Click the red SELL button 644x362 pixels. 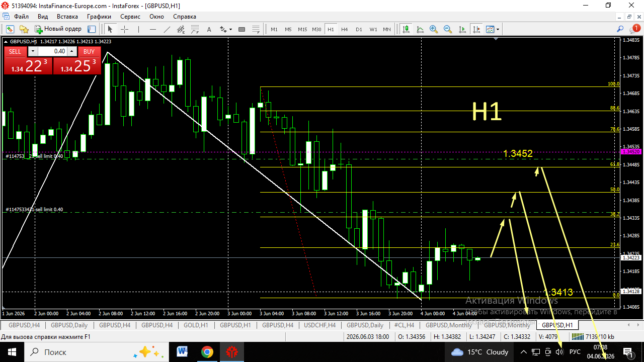[x=15, y=51]
